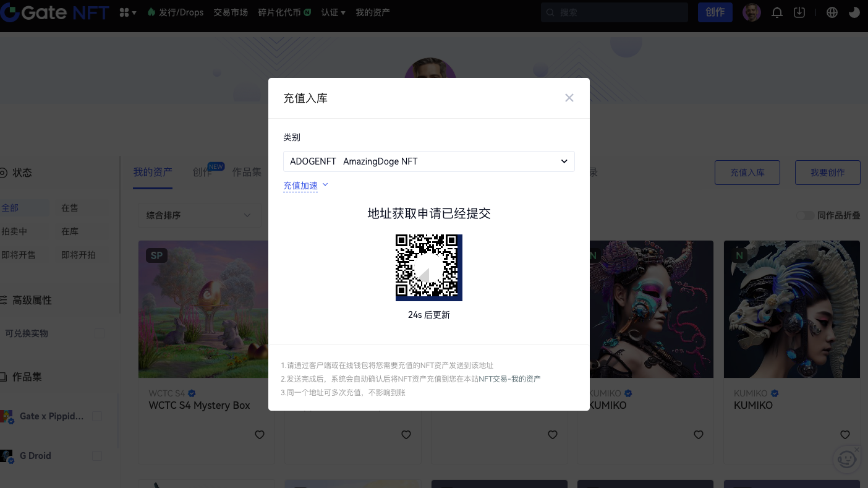Image resolution: width=868 pixels, height=488 pixels.
Task: Click the notification bell icon
Action: click(x=777, y=12)
